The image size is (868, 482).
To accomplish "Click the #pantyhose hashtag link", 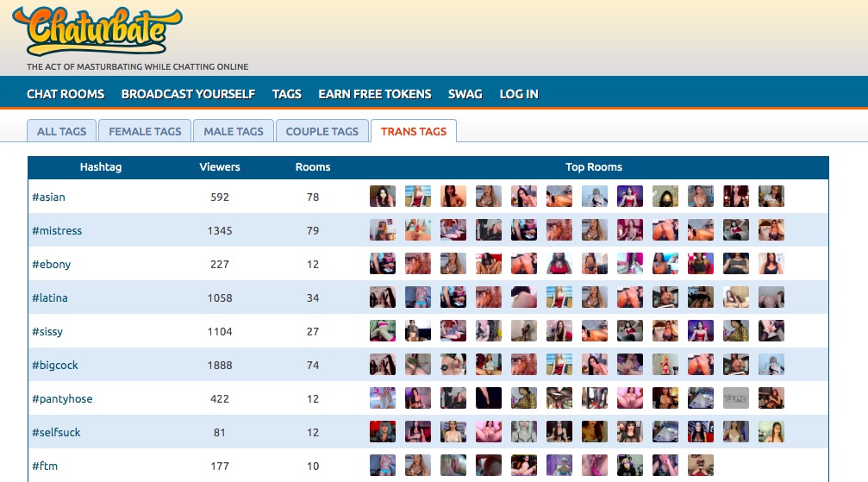I will coord(62,398).
